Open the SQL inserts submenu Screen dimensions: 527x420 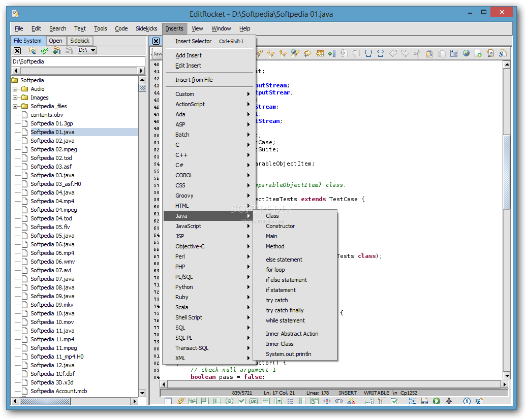click(x=209, y=328)
